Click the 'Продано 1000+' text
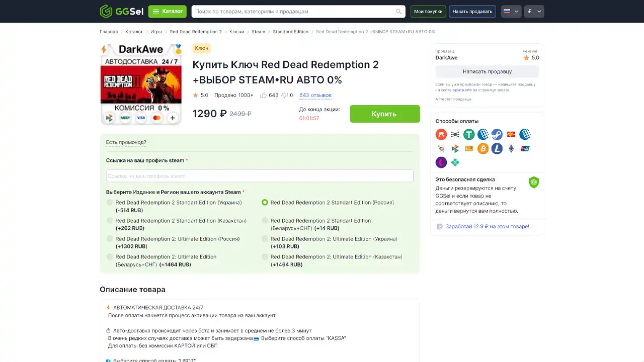The height and width of the screenshot is (362, 644). pyautogui.click(x=234, y=95)
